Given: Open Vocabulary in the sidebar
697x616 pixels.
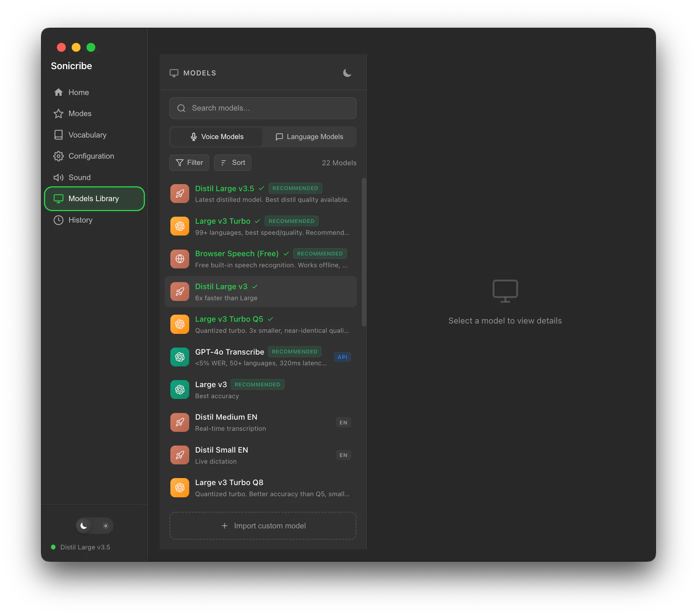Looking at the screenshot, I should click(94, 135).
